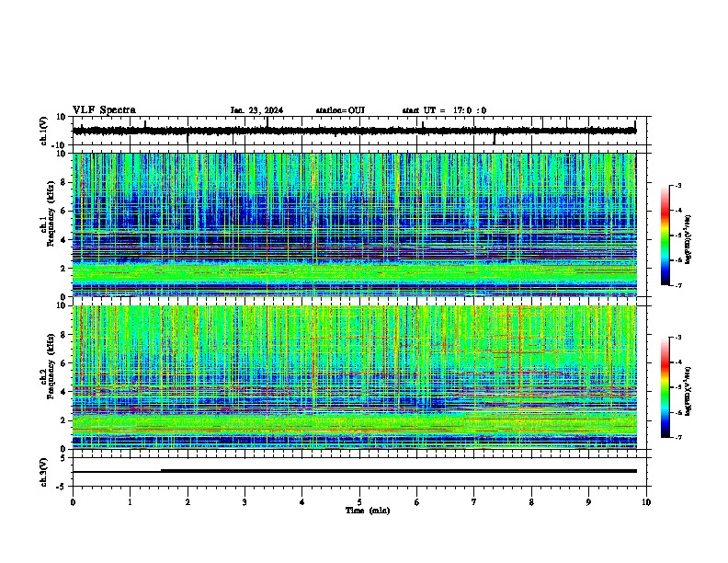Click the 'start UT = 17:0 :0' text
This screenshot has width=728, height=563.
click(x=444, y=110)
